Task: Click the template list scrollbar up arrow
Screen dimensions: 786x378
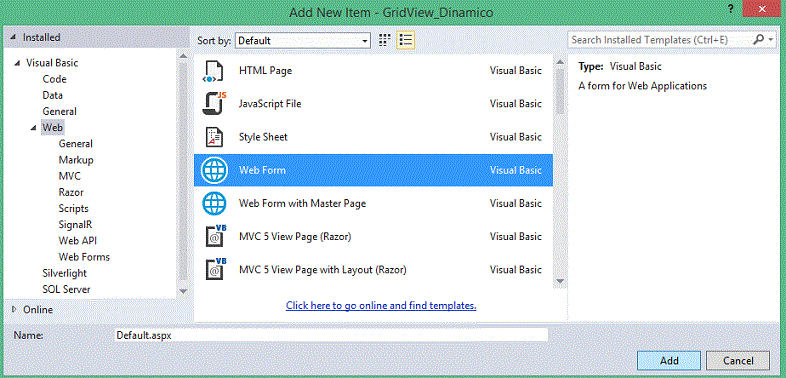Action: 560,61
